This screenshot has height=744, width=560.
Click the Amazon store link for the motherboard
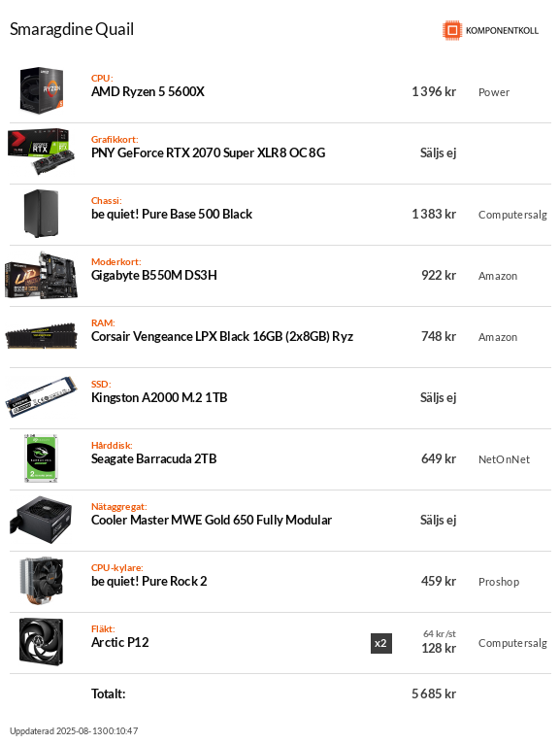[498, 276]
